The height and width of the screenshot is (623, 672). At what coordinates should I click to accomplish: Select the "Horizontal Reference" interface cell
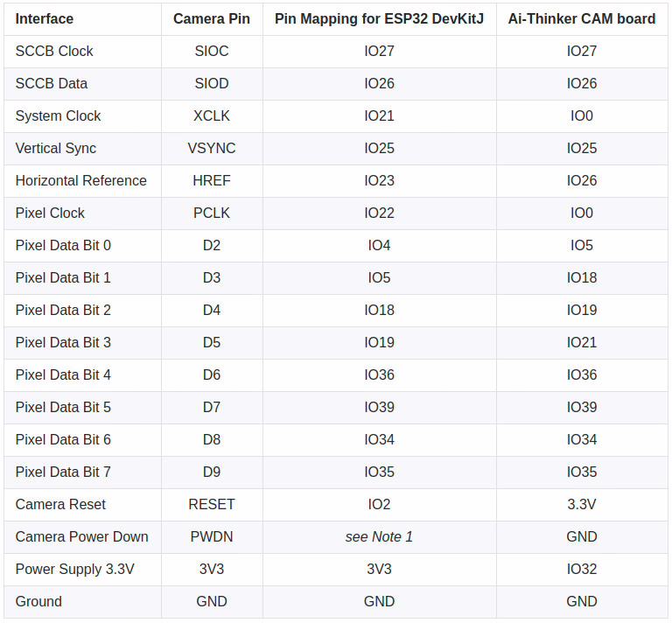pyautogui.click(x=81, y=180)
